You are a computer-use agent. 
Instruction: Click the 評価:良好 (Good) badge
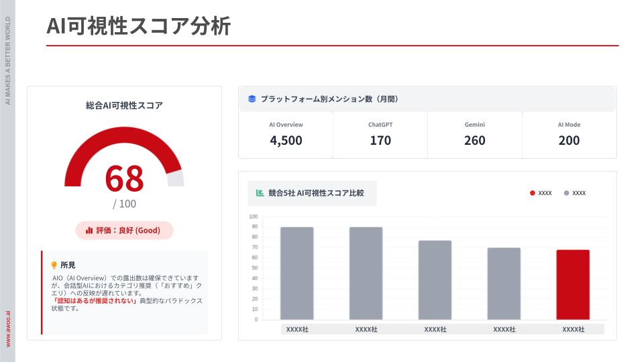tap(124, 231)
